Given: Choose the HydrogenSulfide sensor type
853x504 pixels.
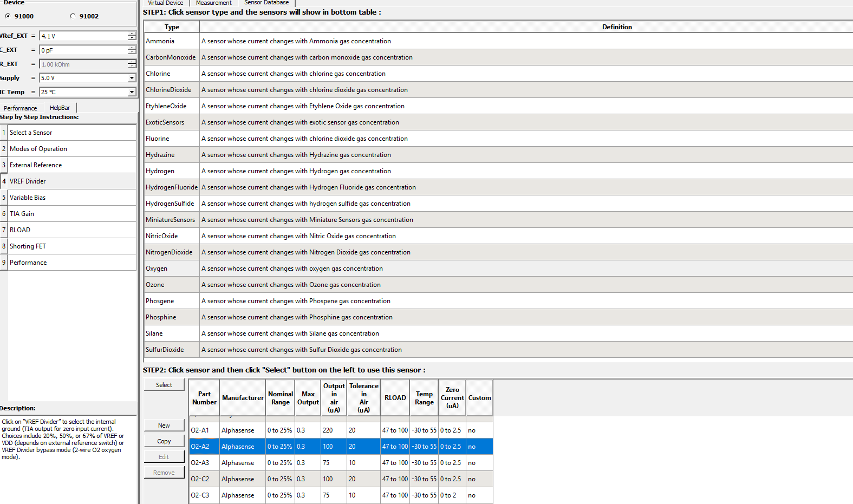Looking at the screenshot, I should [172, 204].
